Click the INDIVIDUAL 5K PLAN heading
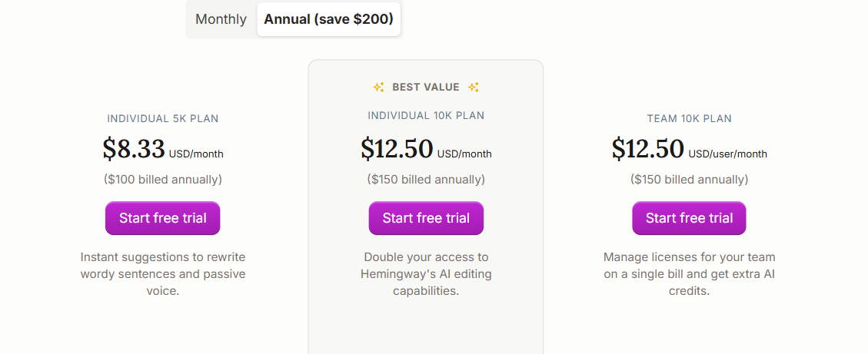Viewport: 868px width, 354px height. [x=163, y=118]
